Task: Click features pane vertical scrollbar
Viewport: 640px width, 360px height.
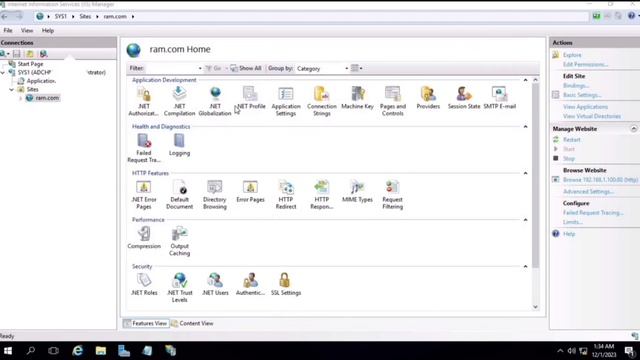Action: (536, 176)
